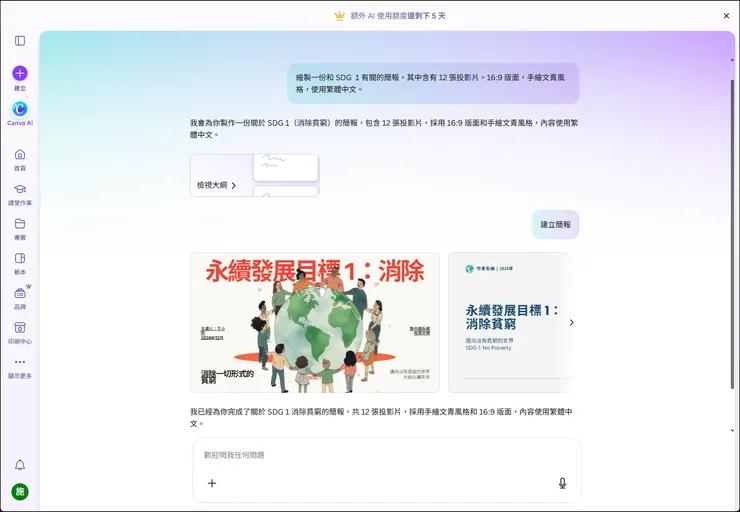This screenshot has width=740, height=512.
Task: Click the AI usage quota banner text
Action: click(x=398, y=16)
